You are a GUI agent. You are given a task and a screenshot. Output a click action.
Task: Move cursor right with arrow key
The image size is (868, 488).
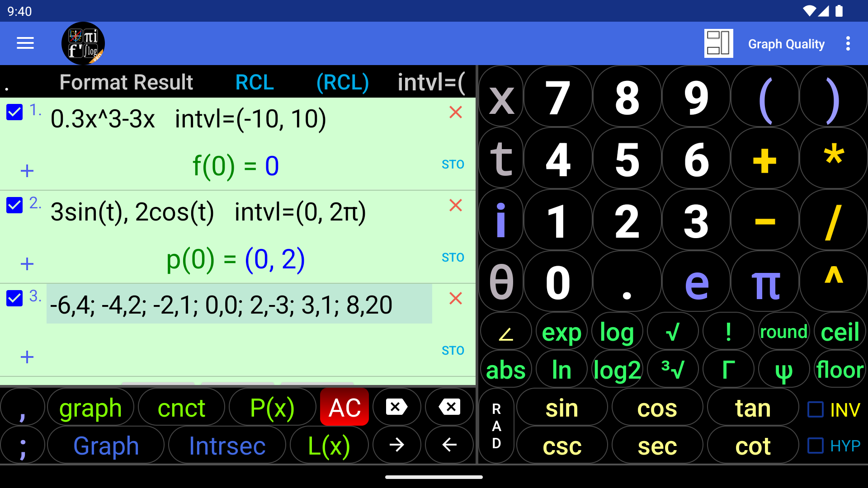[x=396, y=445]
